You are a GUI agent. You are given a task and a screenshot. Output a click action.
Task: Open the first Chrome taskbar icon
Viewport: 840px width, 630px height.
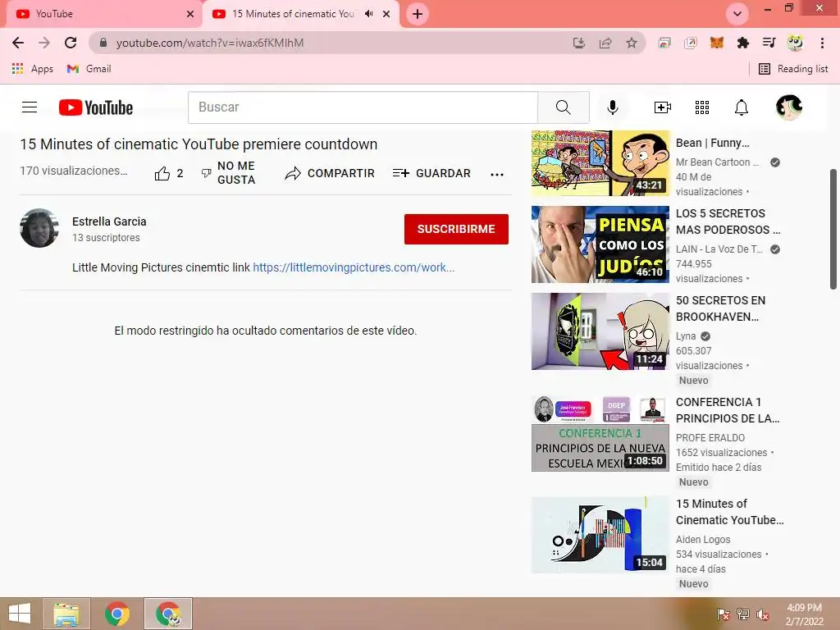[x=117, y=614]
